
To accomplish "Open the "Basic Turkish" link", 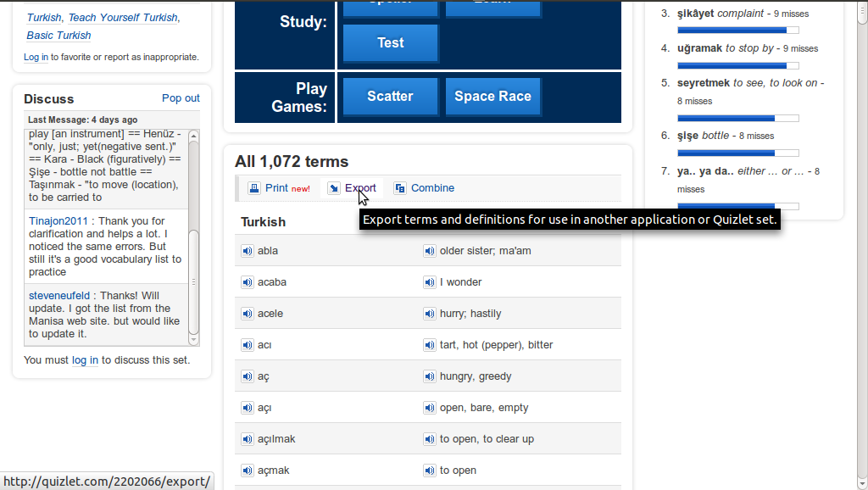I will click(58, 36).
